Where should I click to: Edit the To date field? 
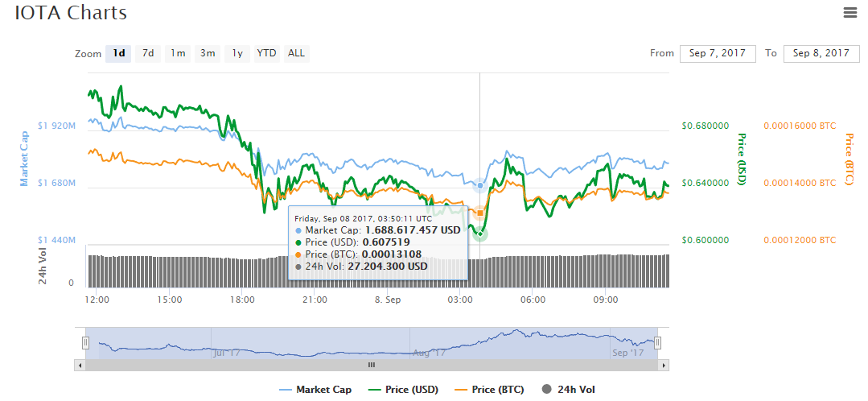(x=821, y=54)
